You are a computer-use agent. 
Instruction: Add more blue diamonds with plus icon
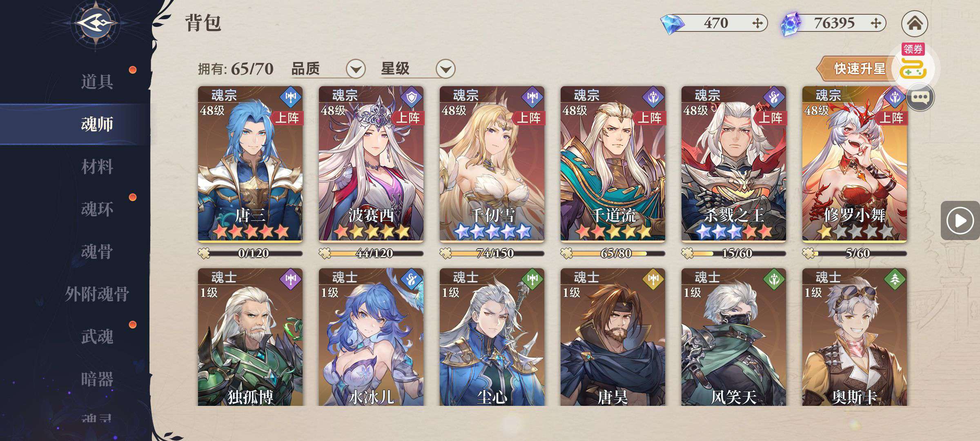[x=757, y=23]
